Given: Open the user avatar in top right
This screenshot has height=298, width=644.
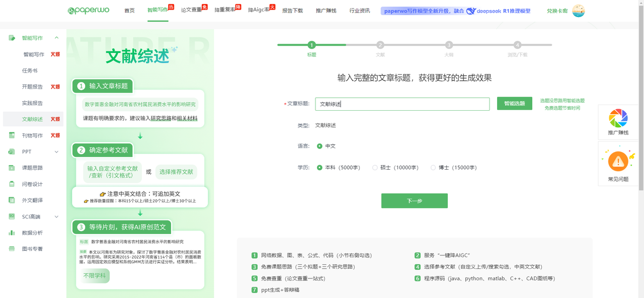Looking at the screenshot, I should (578, 11).
